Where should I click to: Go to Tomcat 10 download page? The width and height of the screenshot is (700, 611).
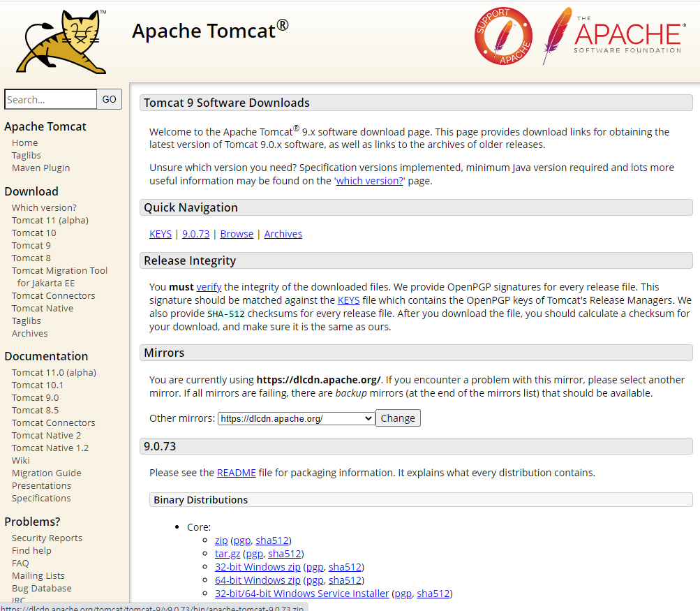point(34,233)
